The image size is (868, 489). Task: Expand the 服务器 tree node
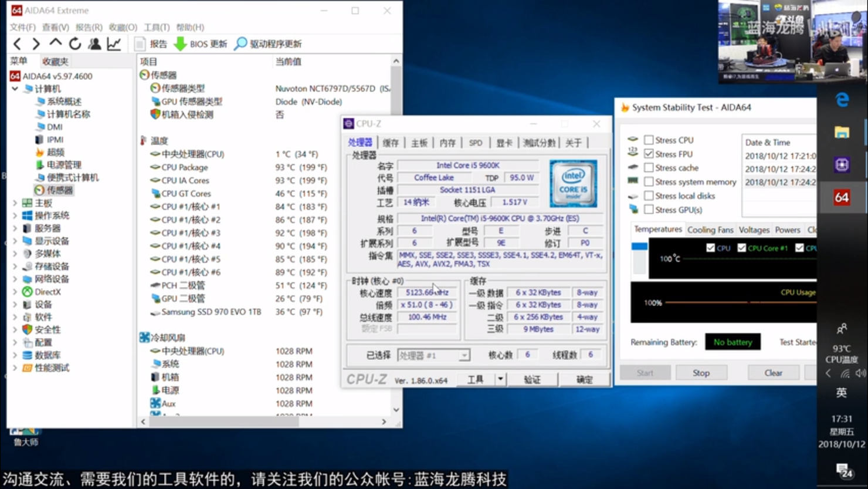(x=15, y=228)
